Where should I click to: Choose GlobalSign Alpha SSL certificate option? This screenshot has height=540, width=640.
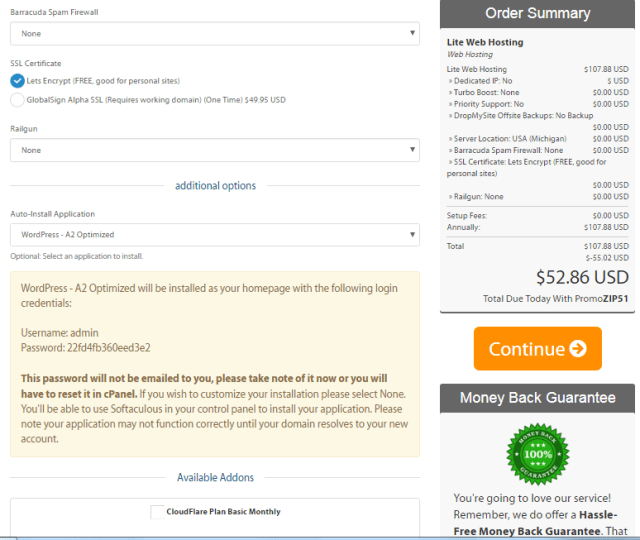point(17,100)
